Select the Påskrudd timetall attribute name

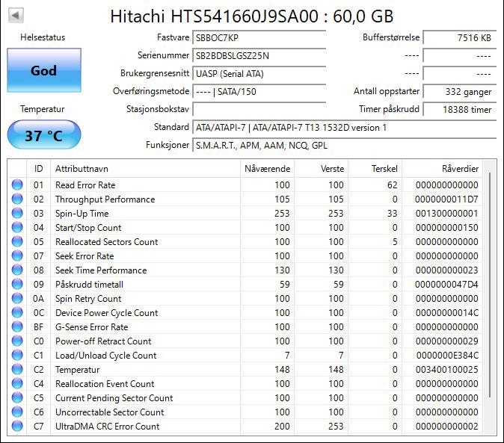coord(89,284)
